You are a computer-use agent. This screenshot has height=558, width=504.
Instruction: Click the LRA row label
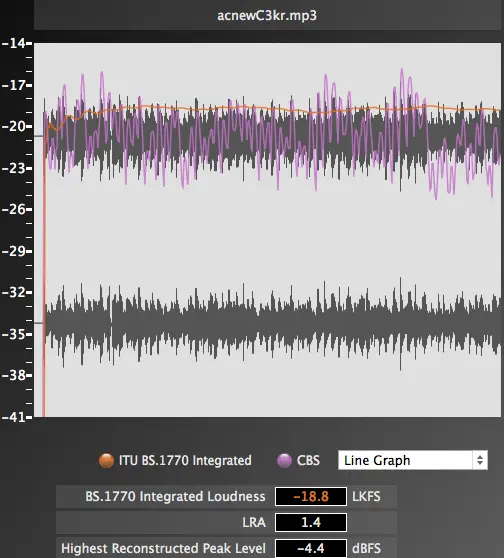[254, 522]
